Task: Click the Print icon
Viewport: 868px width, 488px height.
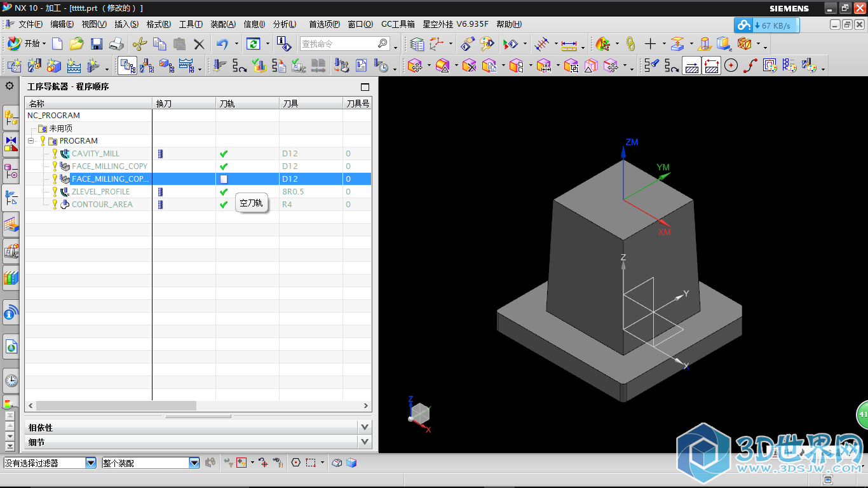Action: tap(116, 44)
